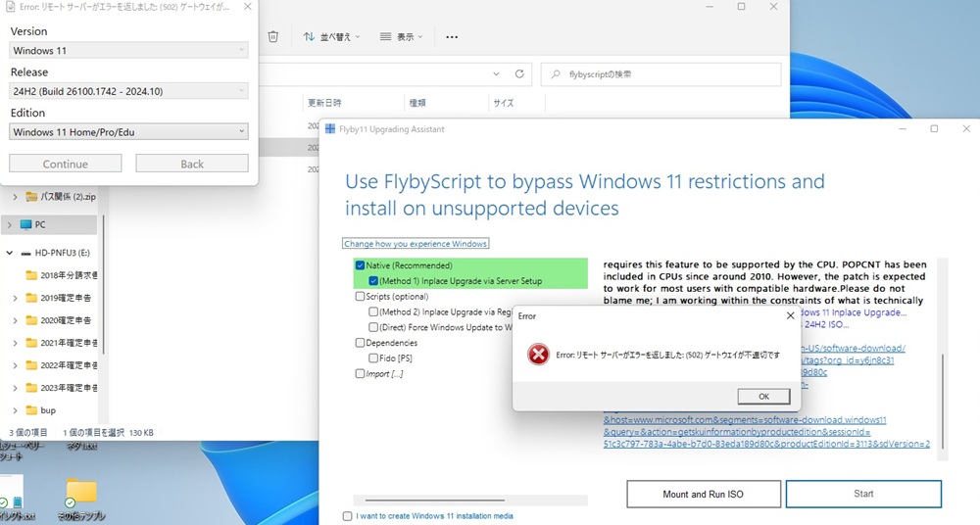
Task: Open the 並べ替え sort menu
Action: click(x=331, y=37)
